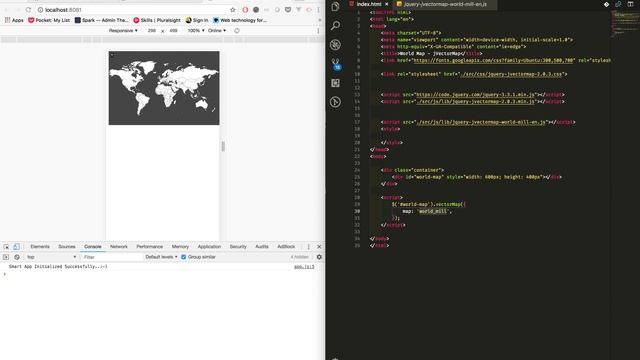
Task: Open console settings gear
Action: [x=319, y=257]
